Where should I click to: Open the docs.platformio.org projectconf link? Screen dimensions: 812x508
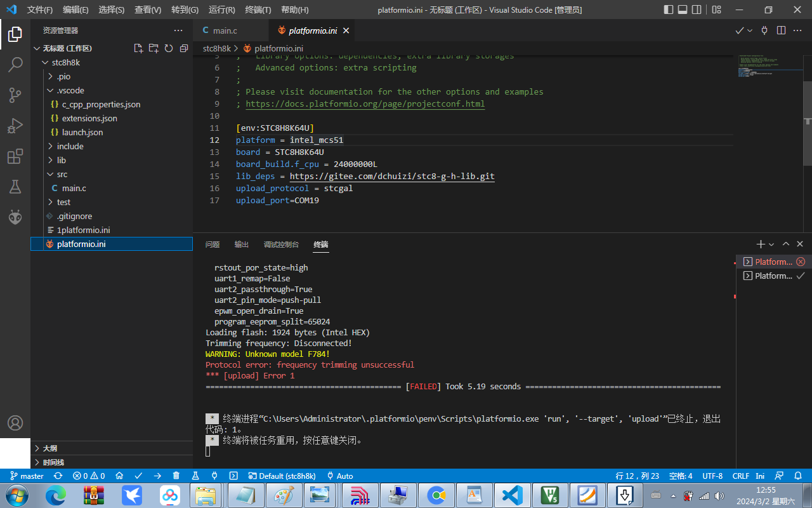365,104
